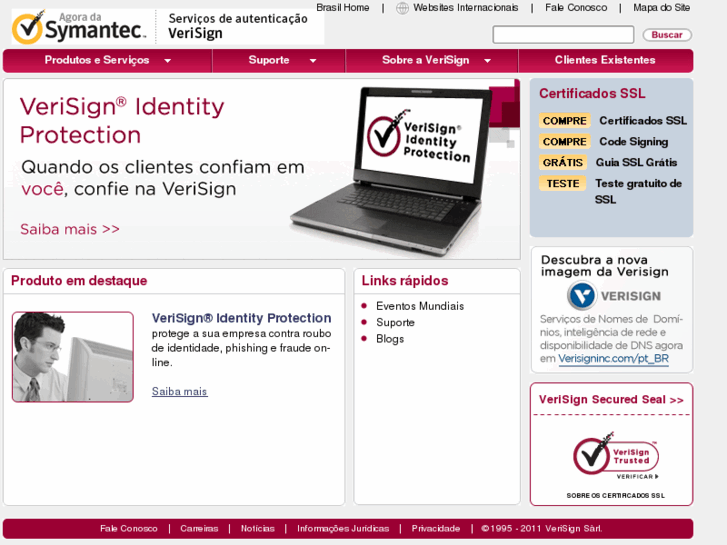727x545 pixels.
Task: Click Descubra a nova imagem da Verisign
Action: tap(604, 266)
